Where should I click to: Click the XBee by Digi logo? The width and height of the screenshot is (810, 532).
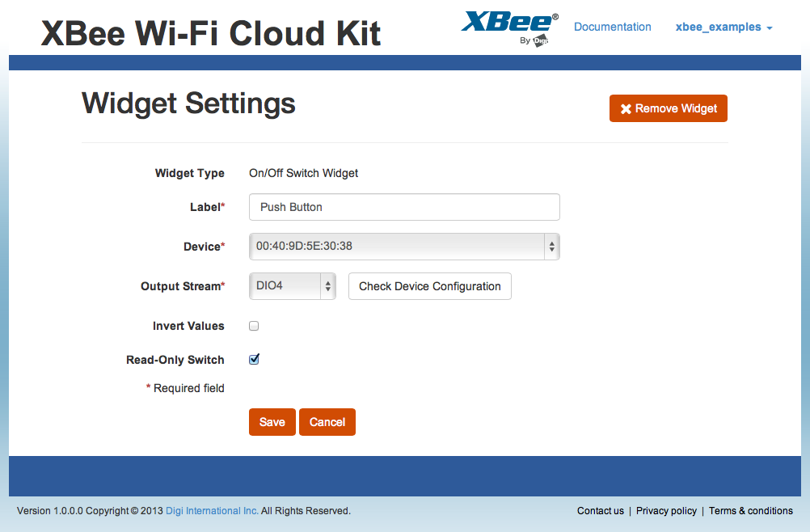point(510,29)
